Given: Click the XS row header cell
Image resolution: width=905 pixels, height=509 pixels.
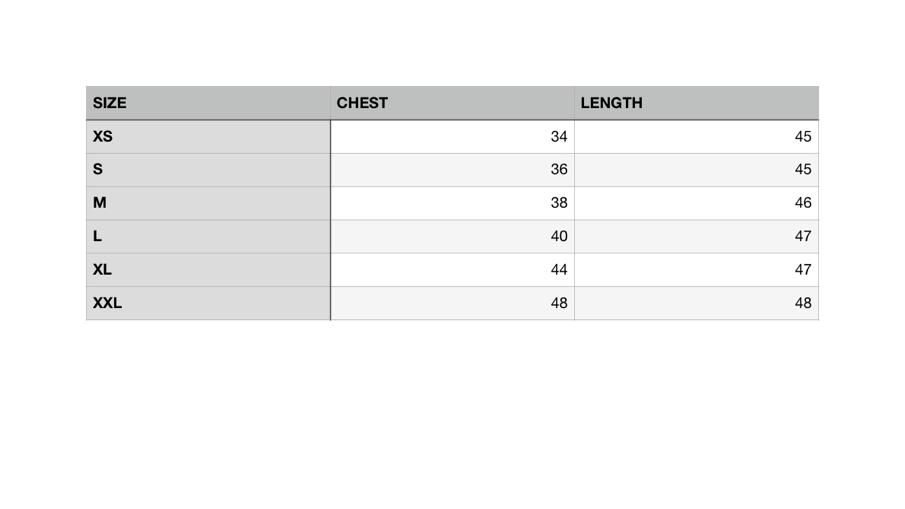Looking at the screenshot, I should coord(208,137).
